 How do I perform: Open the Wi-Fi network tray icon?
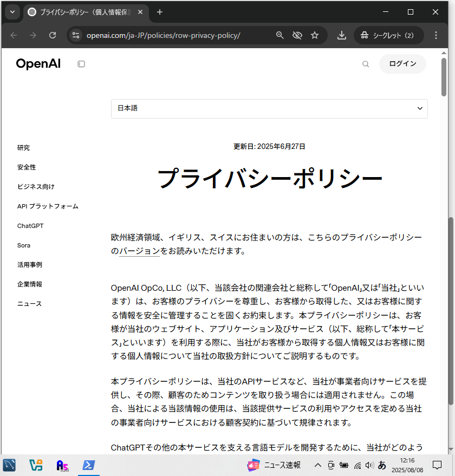click(x=357, y=465)
